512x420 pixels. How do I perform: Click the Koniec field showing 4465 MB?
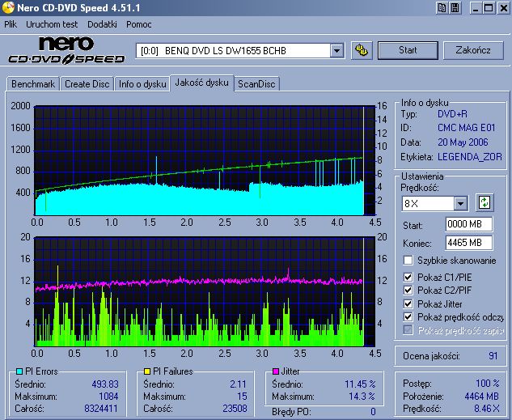point(469,243)
